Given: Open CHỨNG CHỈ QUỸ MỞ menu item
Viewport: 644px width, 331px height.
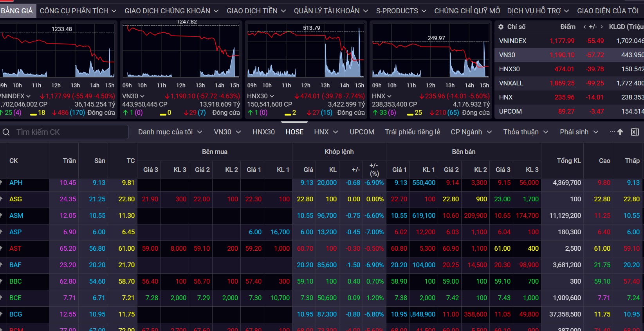Looking at the screenshot, I should coord(467,11).
